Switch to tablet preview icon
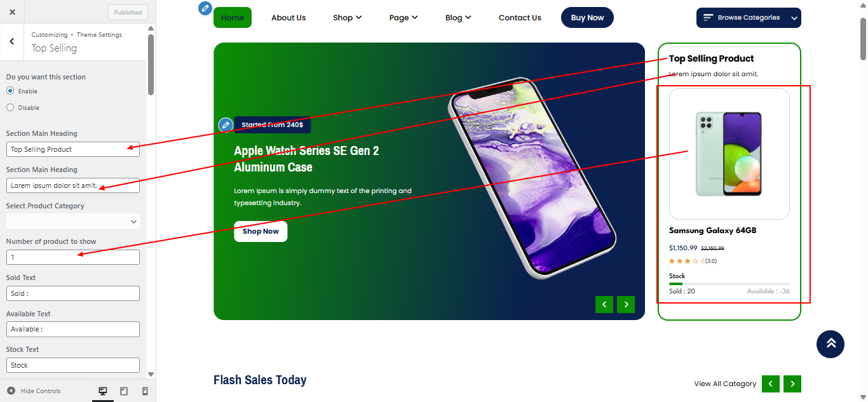868x402 pixels. [124, 391]
